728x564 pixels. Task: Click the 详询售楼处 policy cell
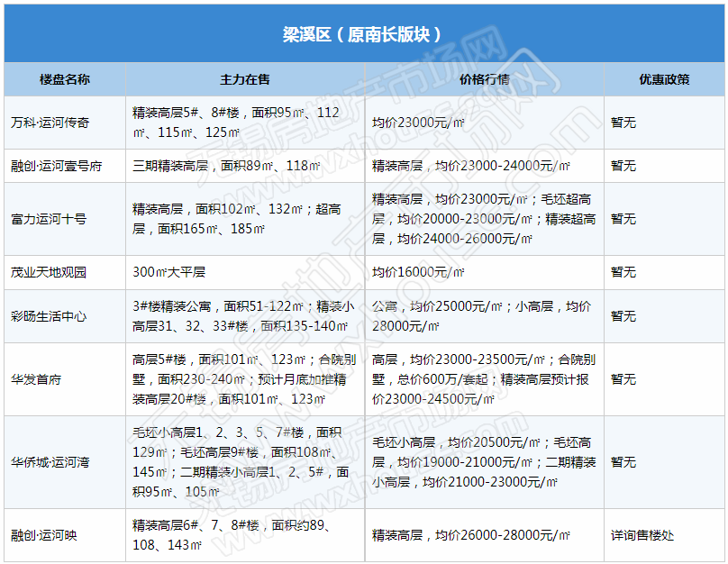(x=642, y=535)
